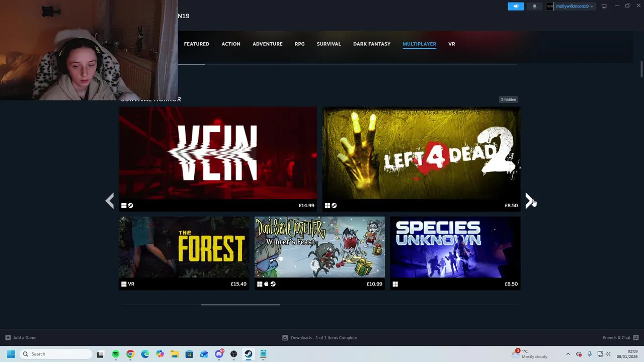The image size is (644, 362).
Task: Click Add a Game
Action: click(21, 338)
